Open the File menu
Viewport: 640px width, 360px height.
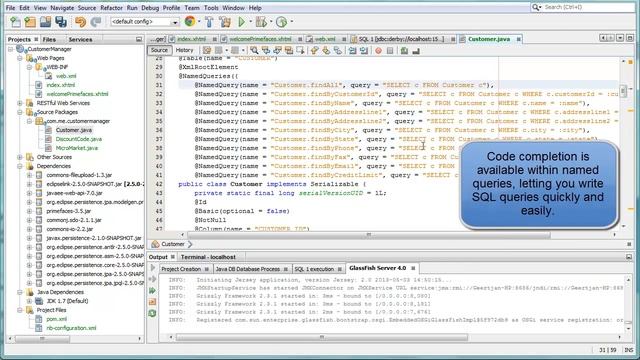click(10, 8)
